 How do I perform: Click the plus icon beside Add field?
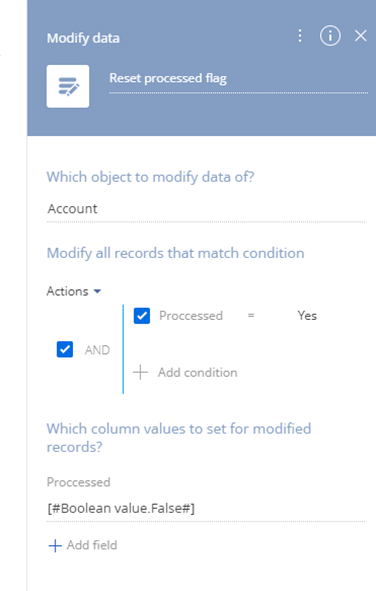(x=55, y=545)
